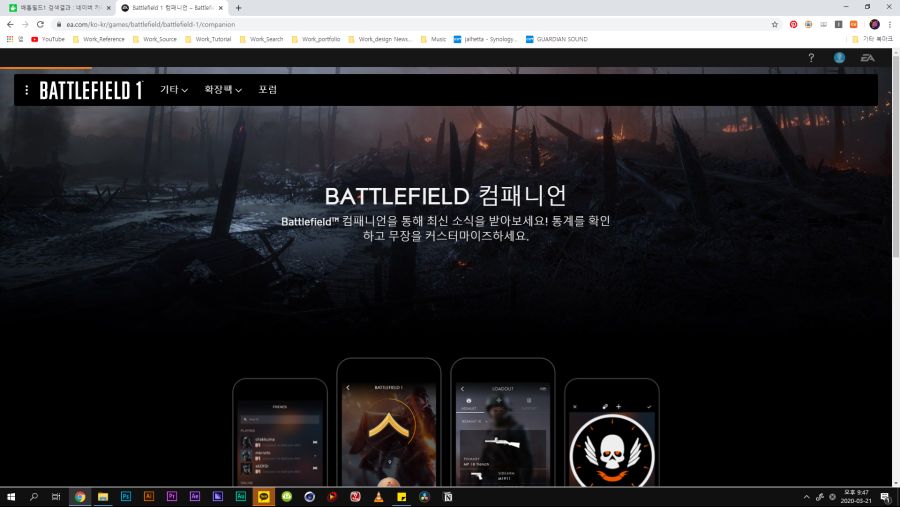
Task: Switch to the Naver search results tab
Action: 58,7
